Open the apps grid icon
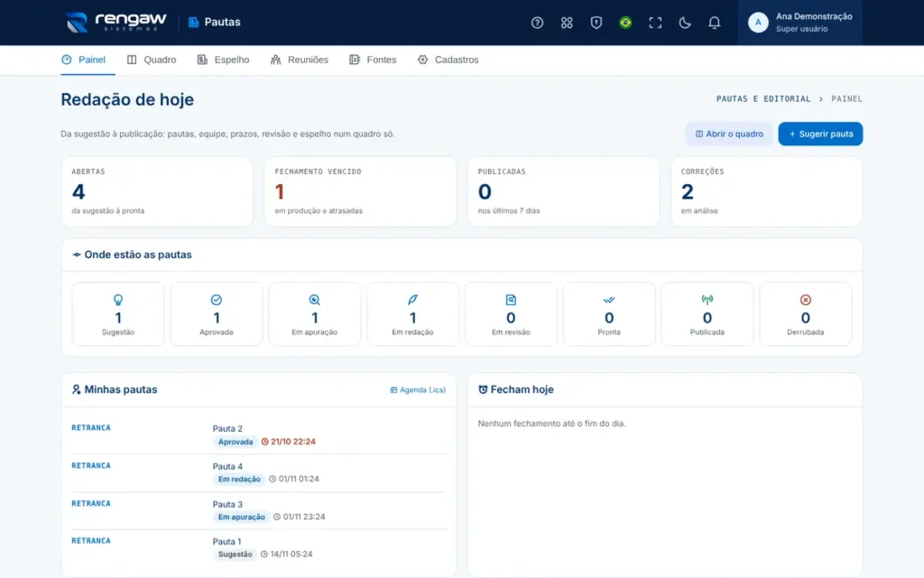This screenshot has width=924, height=578. pos(567,23)
